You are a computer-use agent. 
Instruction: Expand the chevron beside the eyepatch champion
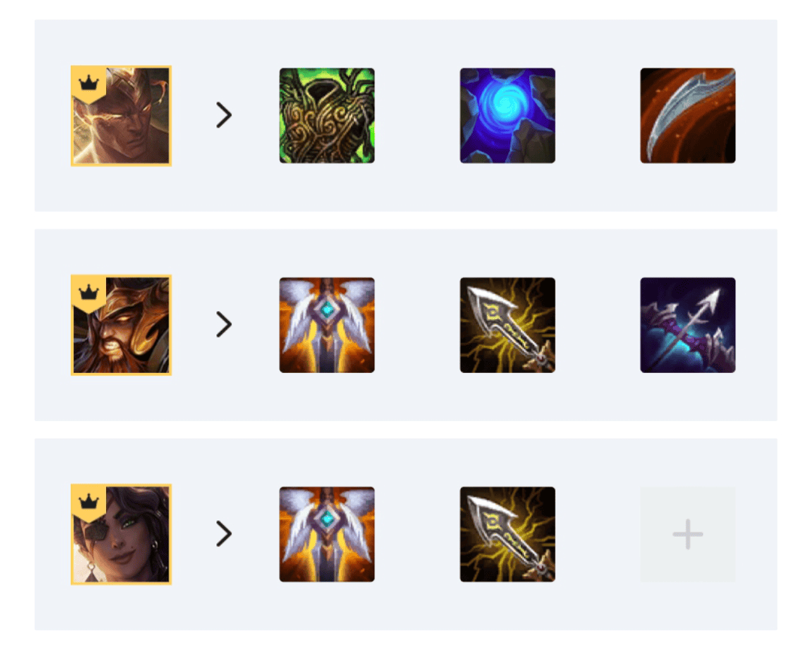(224, 533)
